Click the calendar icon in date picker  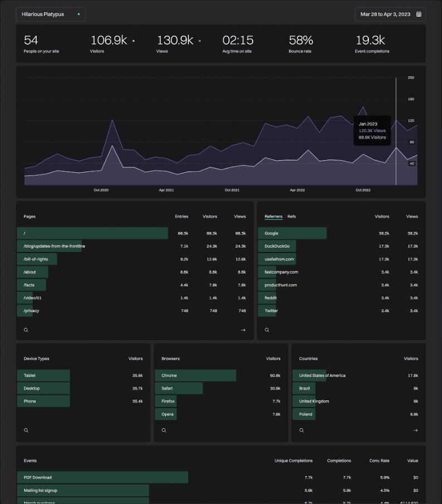[419, 14]
